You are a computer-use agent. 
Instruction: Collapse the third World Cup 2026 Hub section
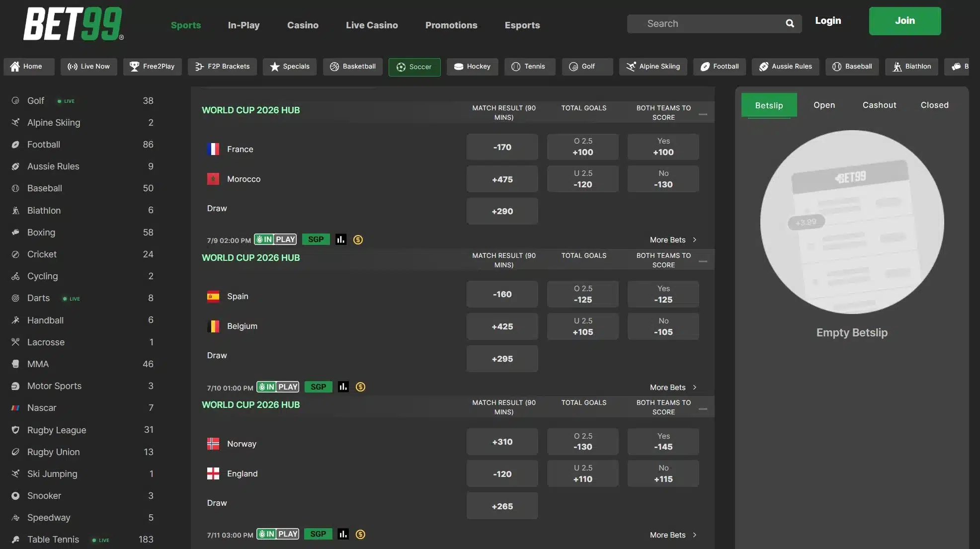pos(703,409)
